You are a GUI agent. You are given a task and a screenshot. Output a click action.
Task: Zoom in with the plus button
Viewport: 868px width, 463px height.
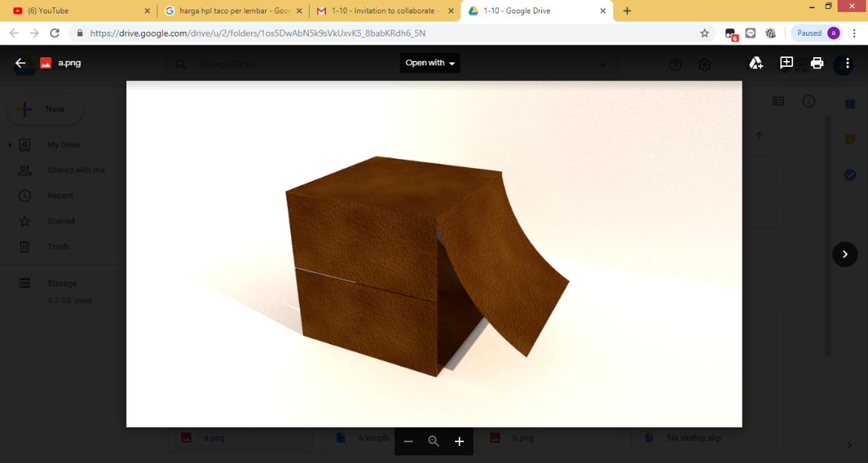[x=459, y=441]
